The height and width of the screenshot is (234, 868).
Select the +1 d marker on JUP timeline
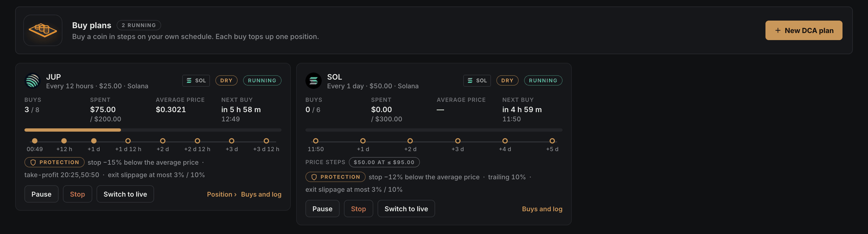[94, 141]
